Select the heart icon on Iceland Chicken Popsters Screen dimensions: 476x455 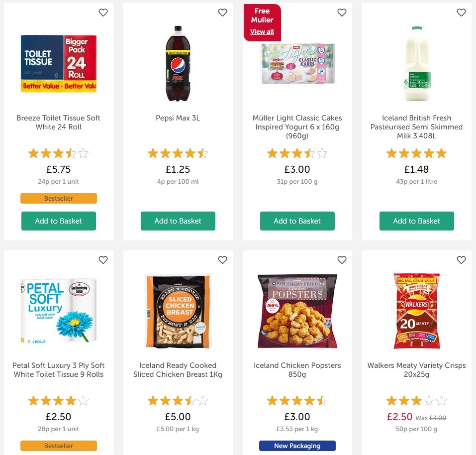pyautogui.click(x=342, y=260)
